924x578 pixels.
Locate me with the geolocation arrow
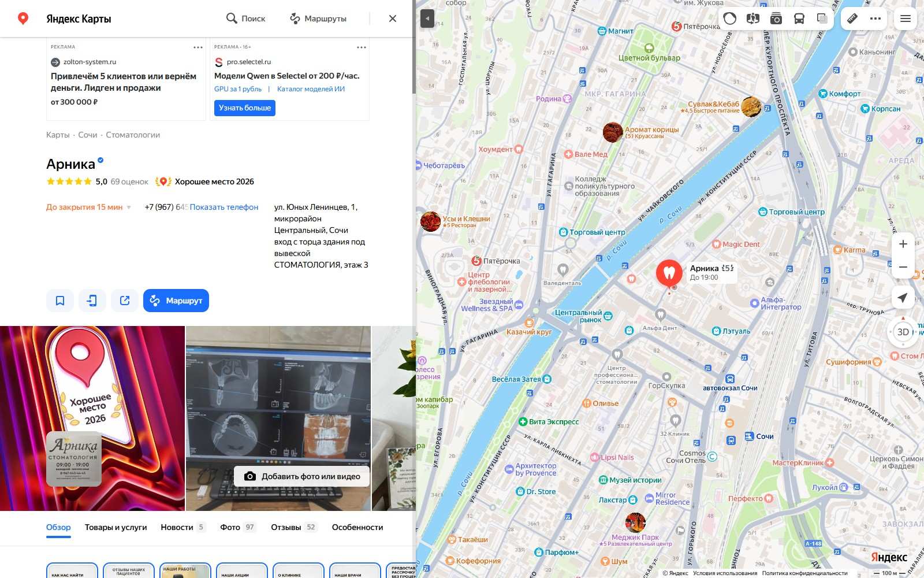coord(903,298)
